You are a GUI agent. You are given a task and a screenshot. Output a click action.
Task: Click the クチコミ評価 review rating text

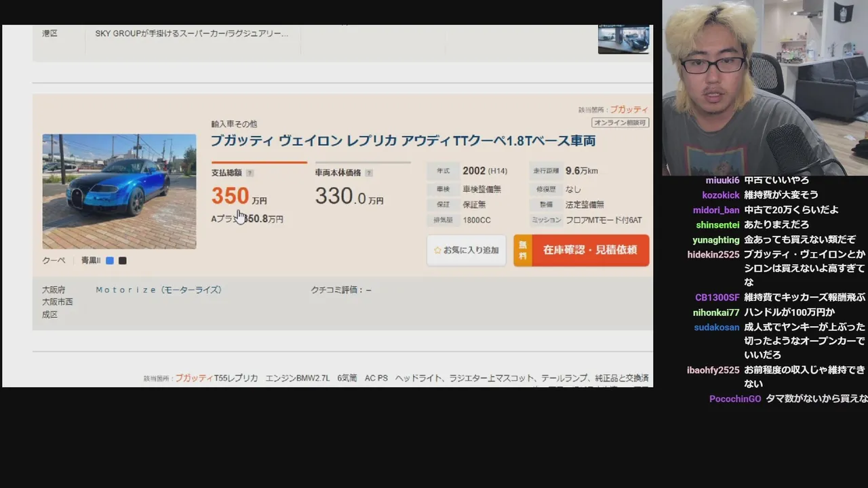tap(341, 289)
